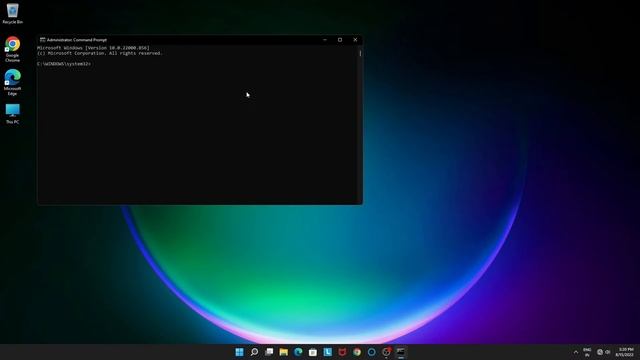Viewport: 640px width, 360px height.
Task: Launch File Explorer from the taskbar
Action: [284, 352]
